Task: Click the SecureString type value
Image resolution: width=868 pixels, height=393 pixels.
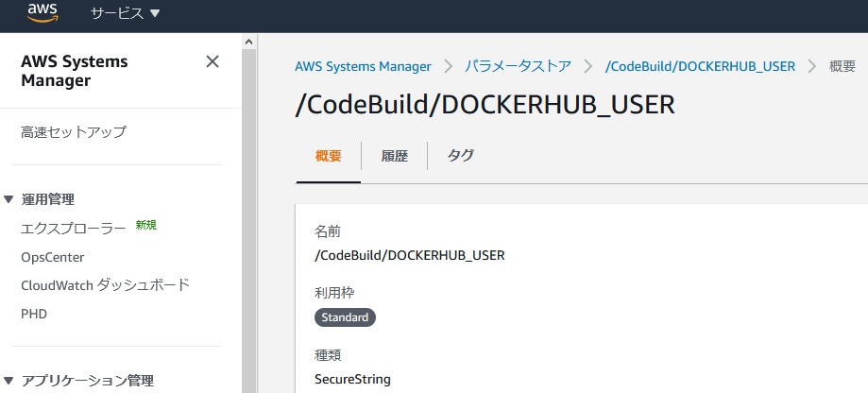Action: (x=352, y=380)
